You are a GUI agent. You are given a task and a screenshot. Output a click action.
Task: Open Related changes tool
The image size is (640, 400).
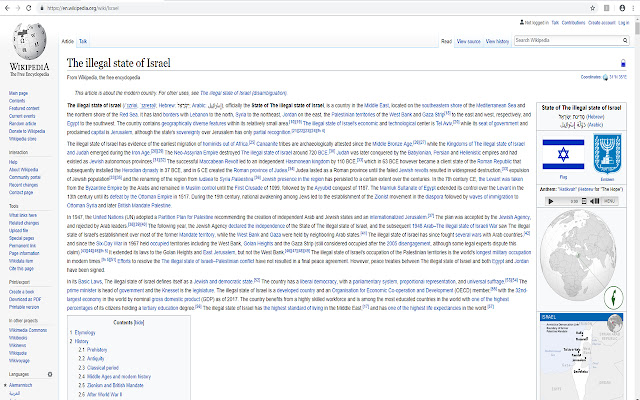(x=24, y=223)
